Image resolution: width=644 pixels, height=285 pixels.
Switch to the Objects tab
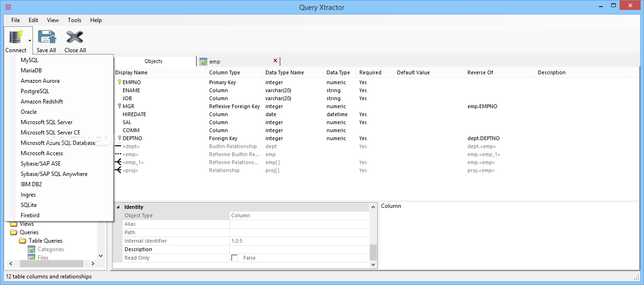[154, 61]
